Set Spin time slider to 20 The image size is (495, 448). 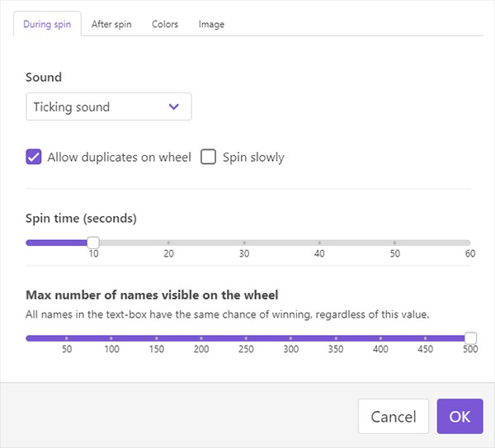[168, 243]
